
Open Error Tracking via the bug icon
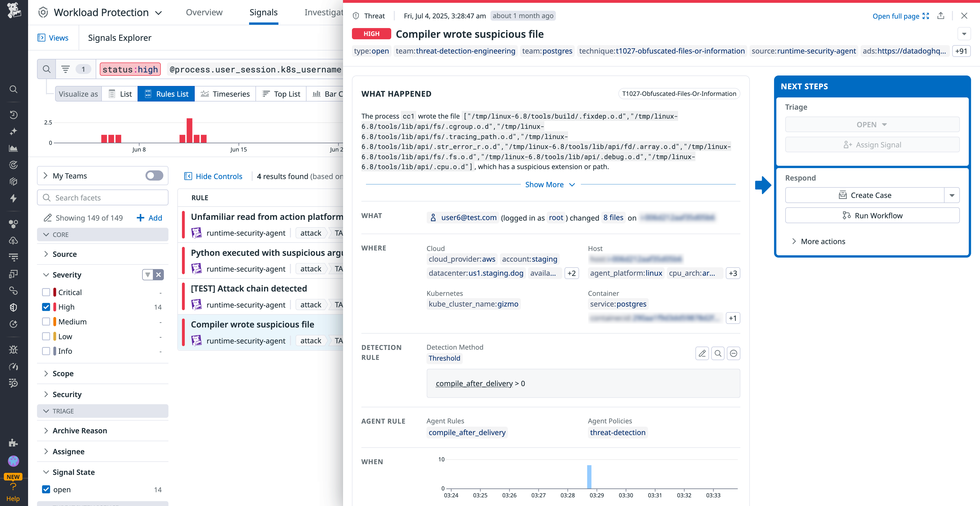(13, 349)
